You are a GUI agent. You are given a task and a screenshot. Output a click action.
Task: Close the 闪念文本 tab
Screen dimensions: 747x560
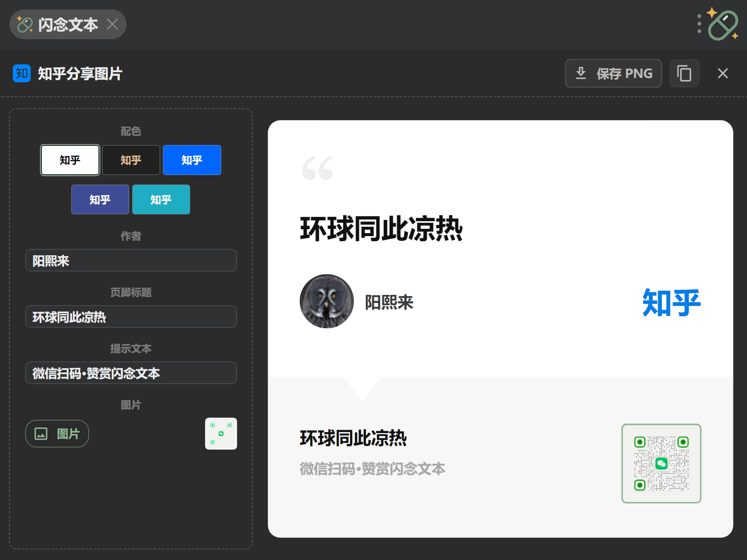pos(112,24)
